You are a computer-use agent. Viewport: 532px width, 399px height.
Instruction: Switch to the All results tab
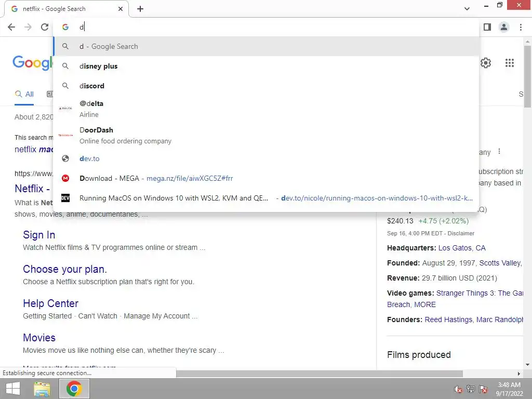pos(24,94)
